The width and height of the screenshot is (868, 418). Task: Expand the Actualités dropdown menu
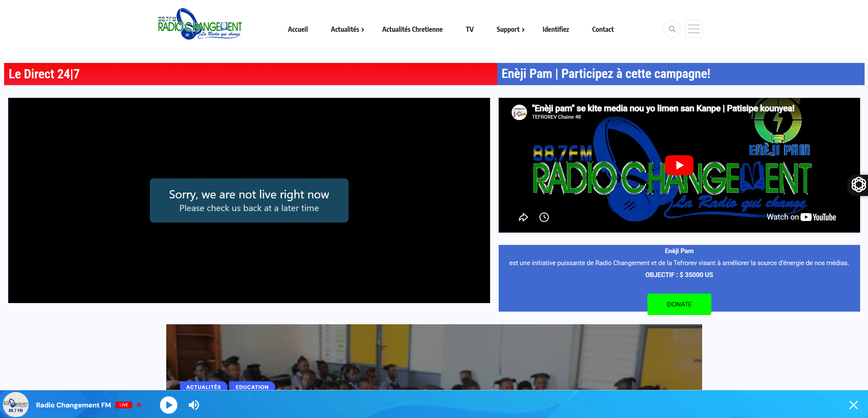[347, 29]
